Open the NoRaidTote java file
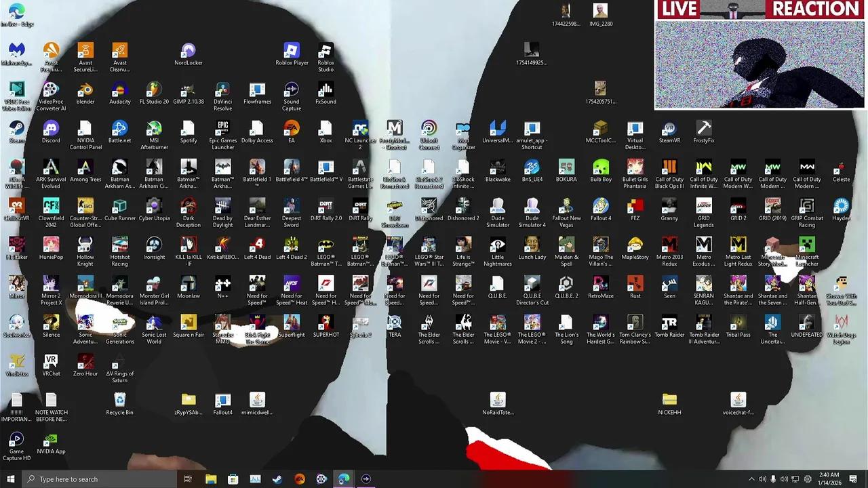 (498, 404)
